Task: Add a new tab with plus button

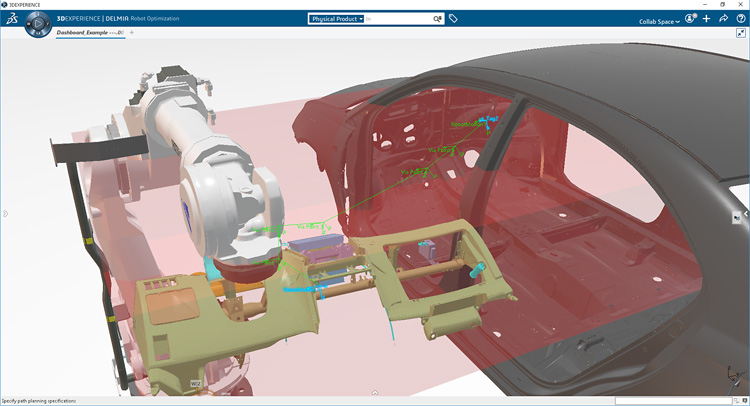Action: coord(132,33)
